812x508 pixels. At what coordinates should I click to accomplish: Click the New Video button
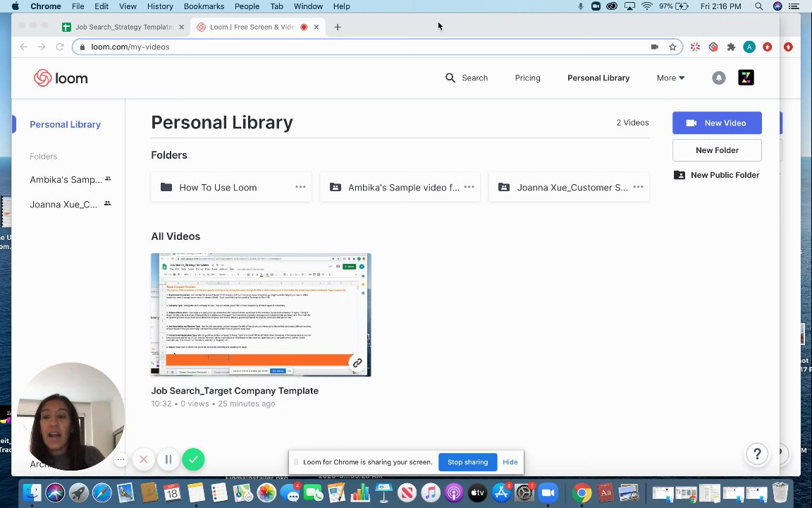click(717, 123)
